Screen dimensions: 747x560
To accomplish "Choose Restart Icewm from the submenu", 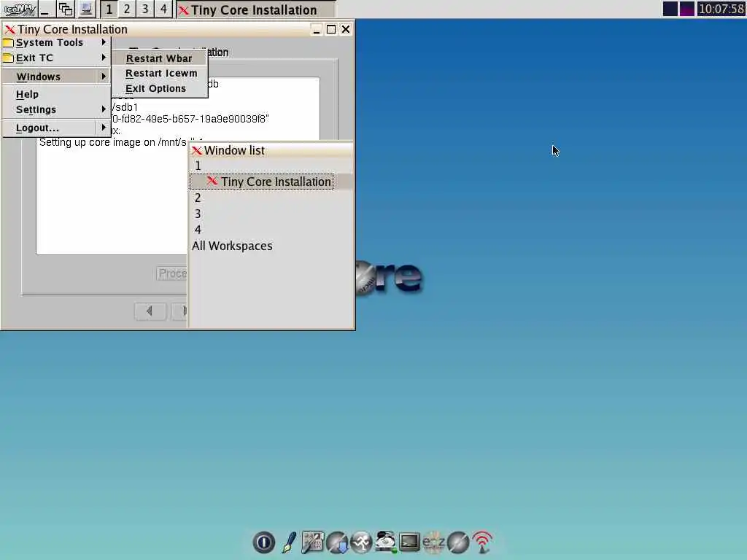I will click(160, 74).
